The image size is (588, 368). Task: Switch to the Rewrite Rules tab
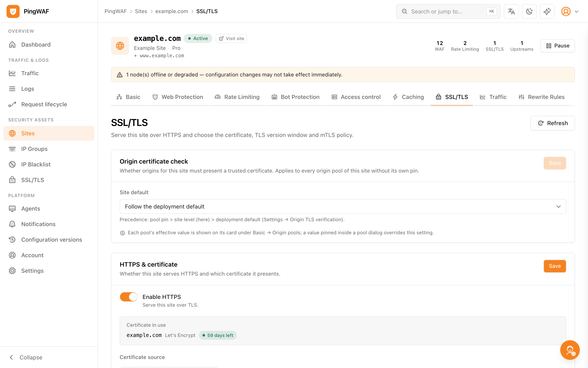[541, 97]
